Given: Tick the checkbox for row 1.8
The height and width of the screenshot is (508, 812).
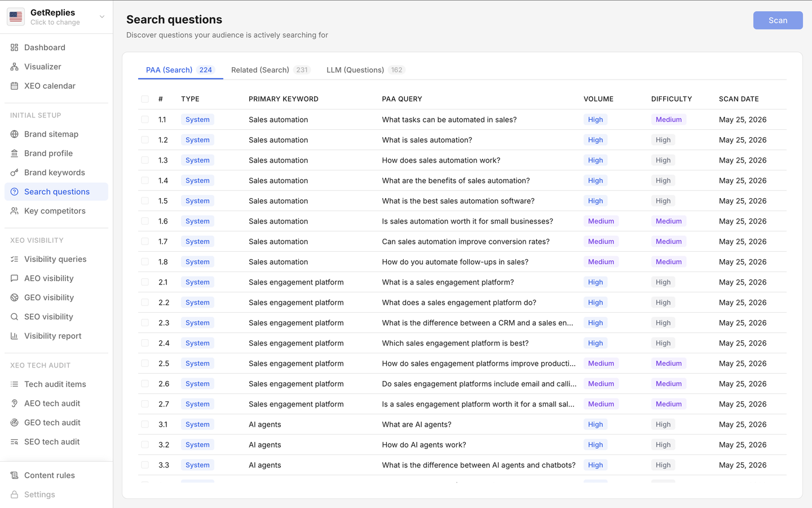Looking at the screenshot, I should point(145,262).
